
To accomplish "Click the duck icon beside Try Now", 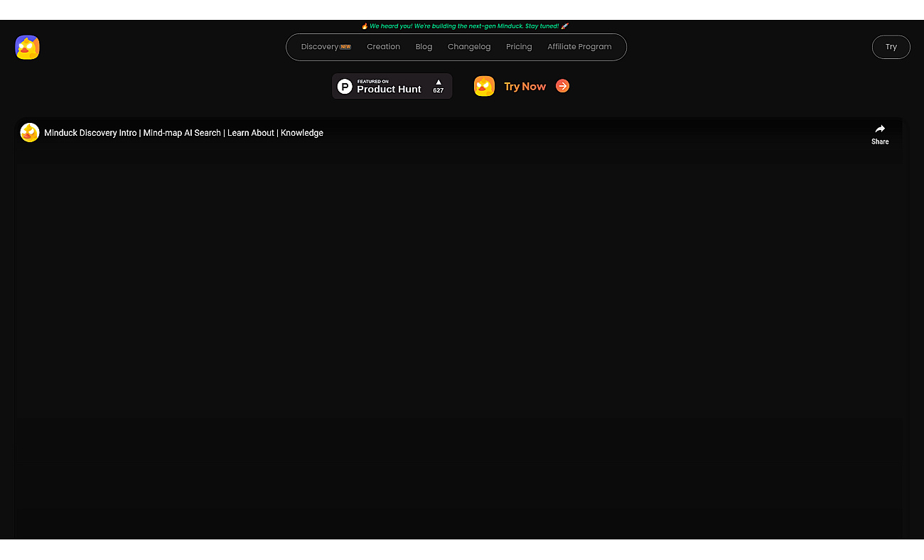I will click(x=484, y=86).
